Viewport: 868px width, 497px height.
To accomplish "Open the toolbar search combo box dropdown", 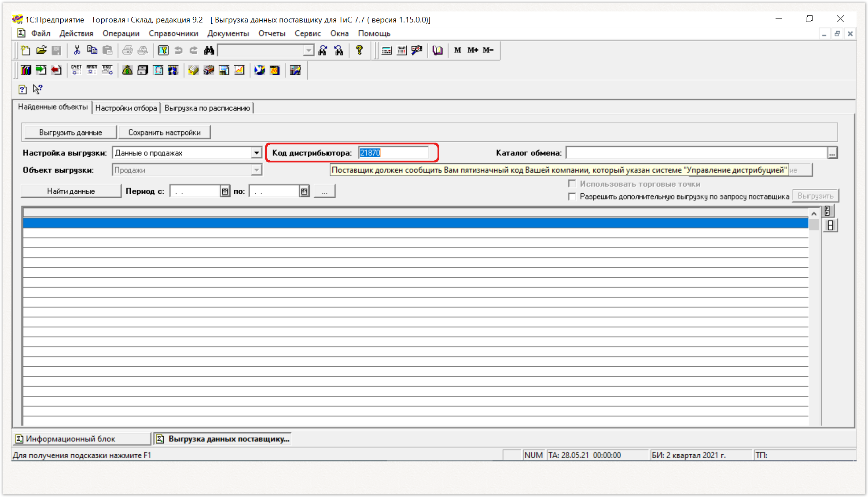I will pyautogui.click(x=309, y=51).
